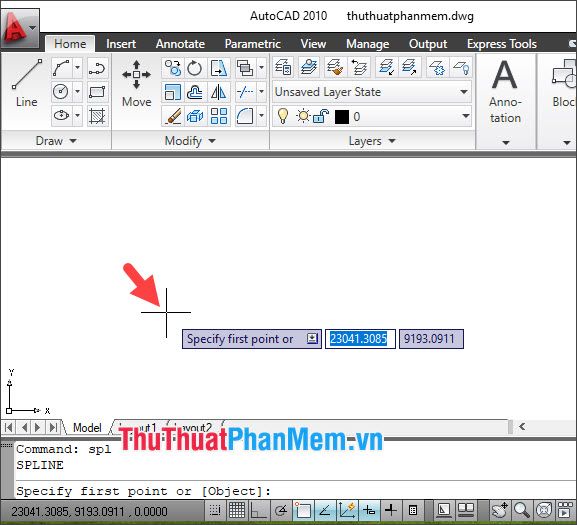Toggle Object Snap in status bar
The height and width of the screenshot is (525, 577).
click(x=303, y=510)
